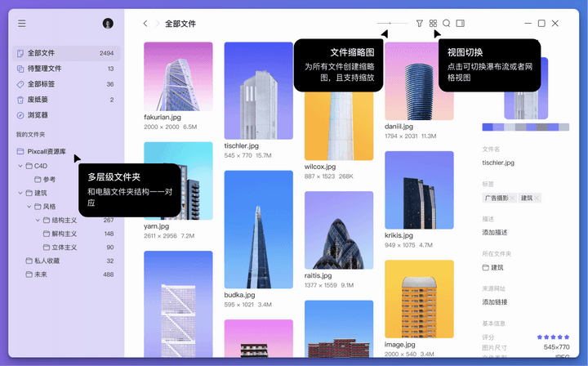The width and height of the screenshot is (588, 366).
Task: Open the user avatar profile
Action: (x=108, y=23)
